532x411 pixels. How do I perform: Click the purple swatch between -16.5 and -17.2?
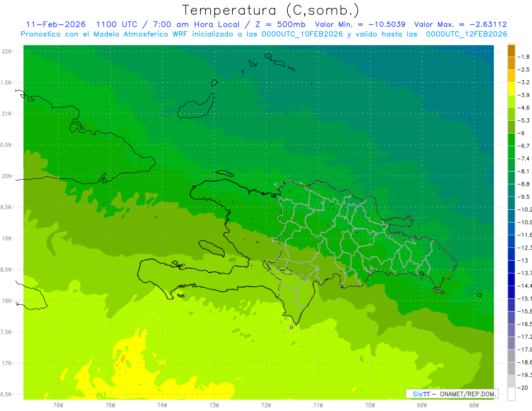(x=511, y=330)
